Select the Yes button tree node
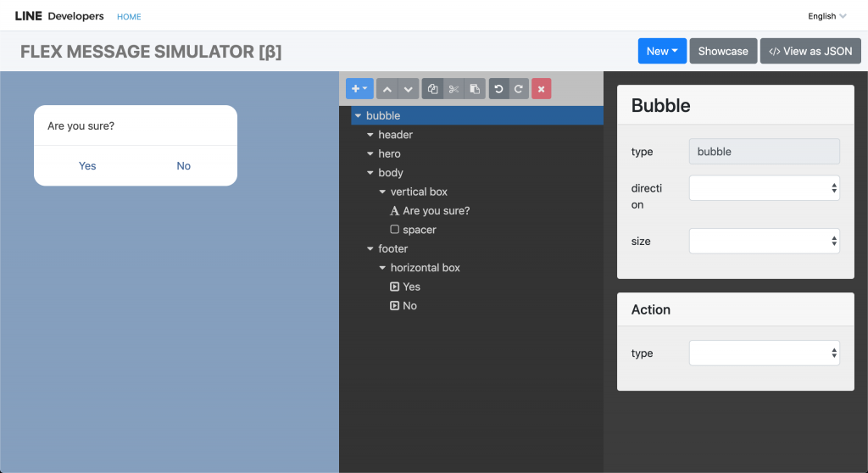 [411, 287]
